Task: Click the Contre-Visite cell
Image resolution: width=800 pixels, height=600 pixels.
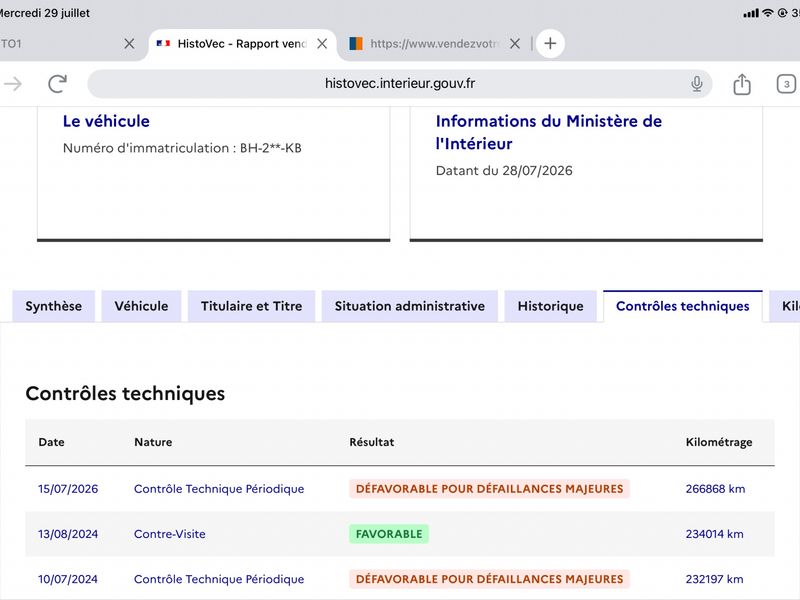Action: click(x=169, y=534)
